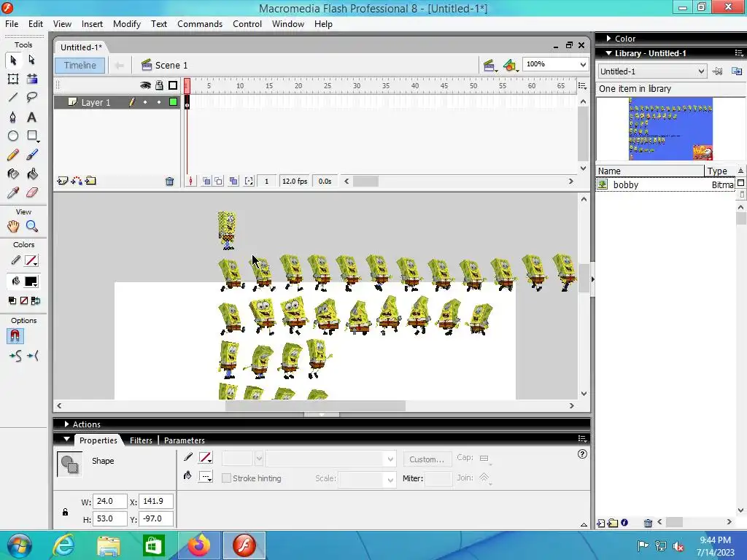Select the Pencil tool
This screenshot has height=560, width=747.
tap(13, 155)
